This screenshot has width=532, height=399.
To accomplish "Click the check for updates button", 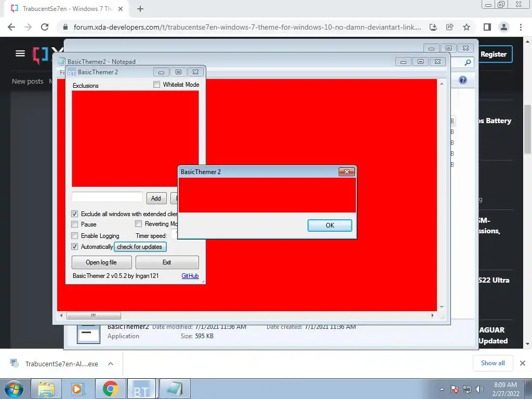I will 140,247.
